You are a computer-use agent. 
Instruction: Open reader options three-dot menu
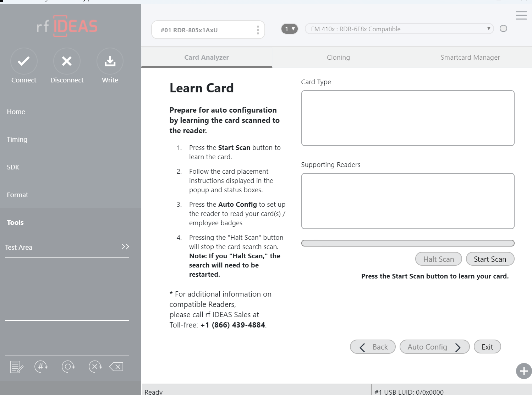click(258, 30)
